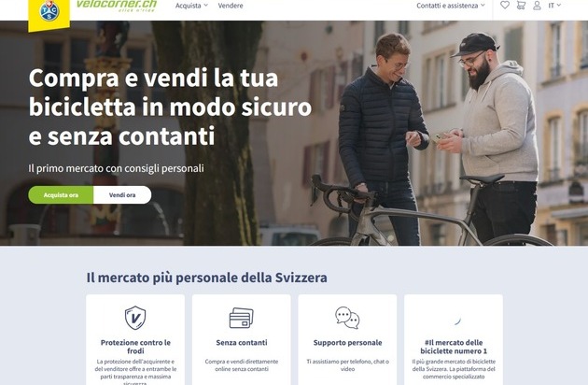The height and width of the screenshot is (385, 588).
Task: Click the credit card cashless icon
Action: pos(241,318)
